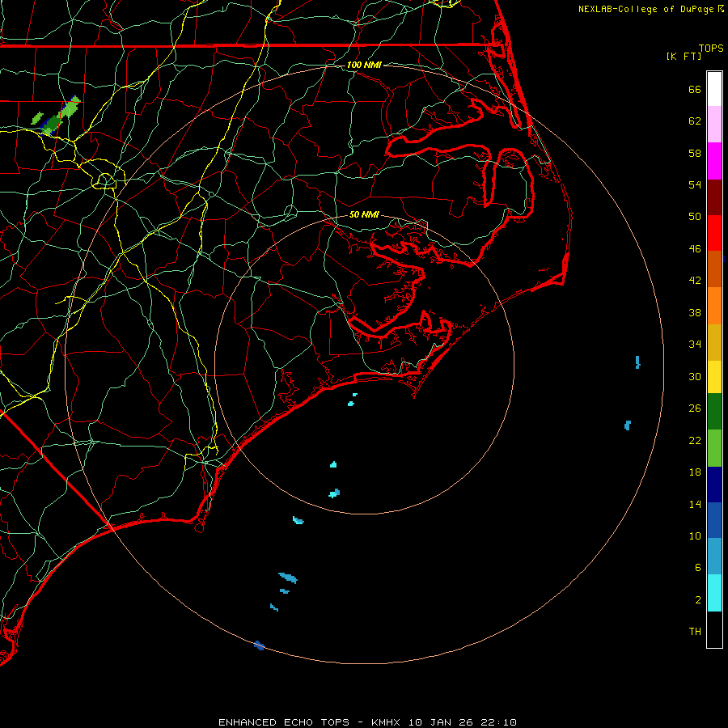Screen dimensions: 728x728
Task: Pick the light blue legend swatch
Action: [x=714, y=557]
